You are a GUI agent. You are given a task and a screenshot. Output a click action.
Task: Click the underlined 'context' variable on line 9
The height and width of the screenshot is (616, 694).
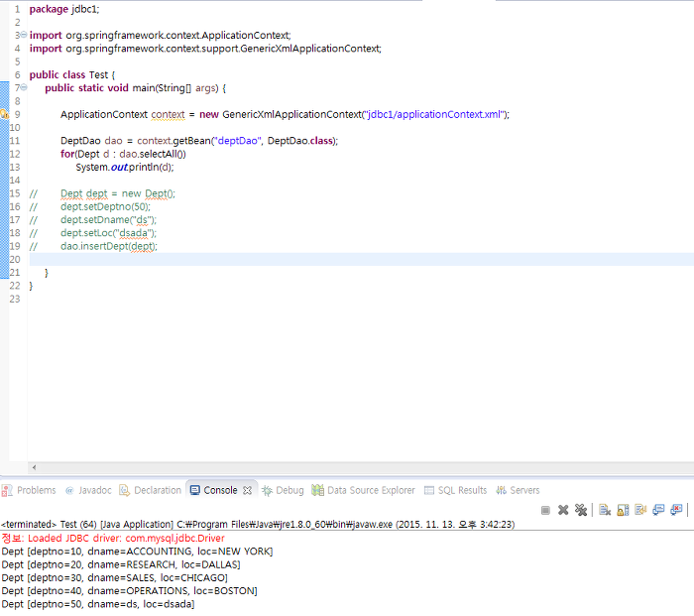point(168,114)
